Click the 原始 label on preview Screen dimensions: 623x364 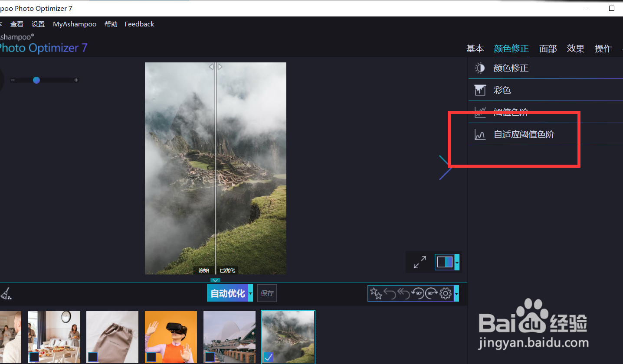pyautogui.click(x=204, y=270)
